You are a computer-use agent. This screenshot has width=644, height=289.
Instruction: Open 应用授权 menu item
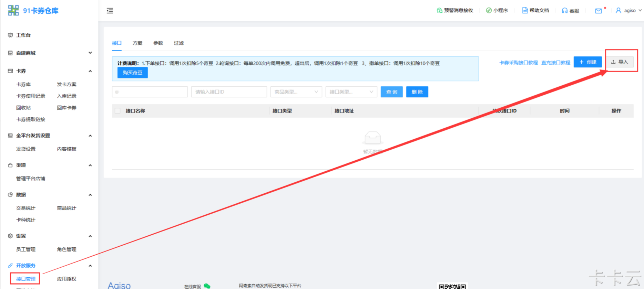(67, 279)
